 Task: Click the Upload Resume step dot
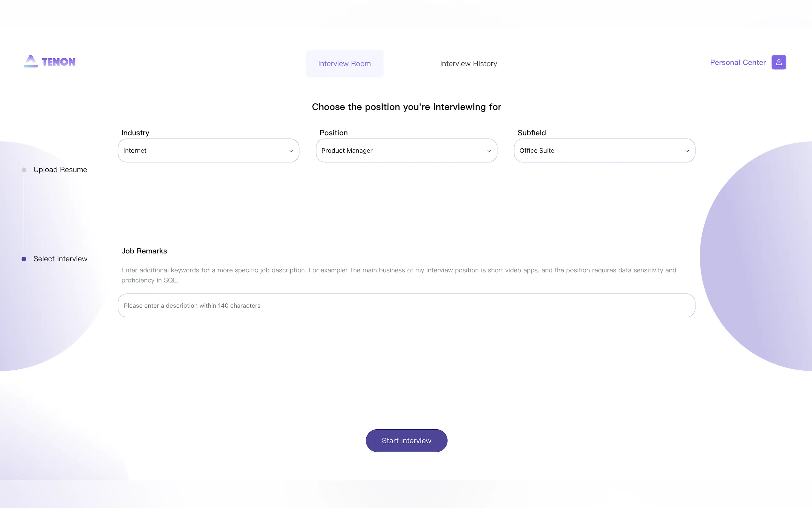click(x=24, y=170)
